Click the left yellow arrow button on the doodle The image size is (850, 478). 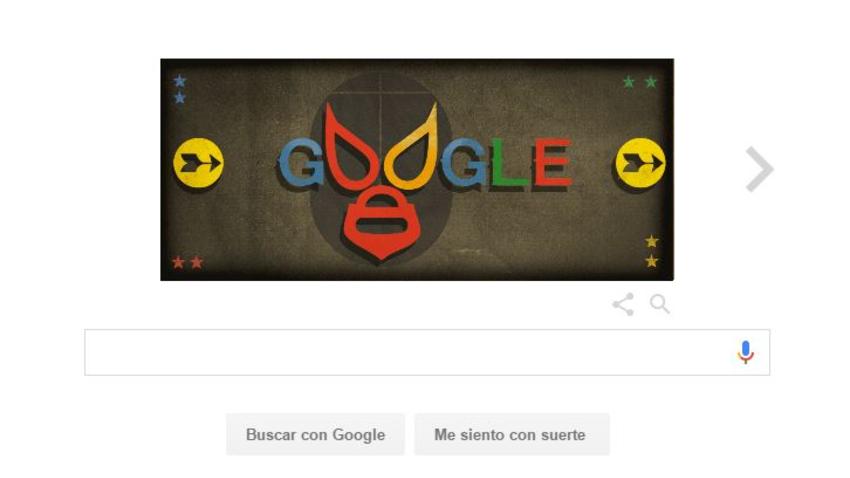(x=198, y=163)
